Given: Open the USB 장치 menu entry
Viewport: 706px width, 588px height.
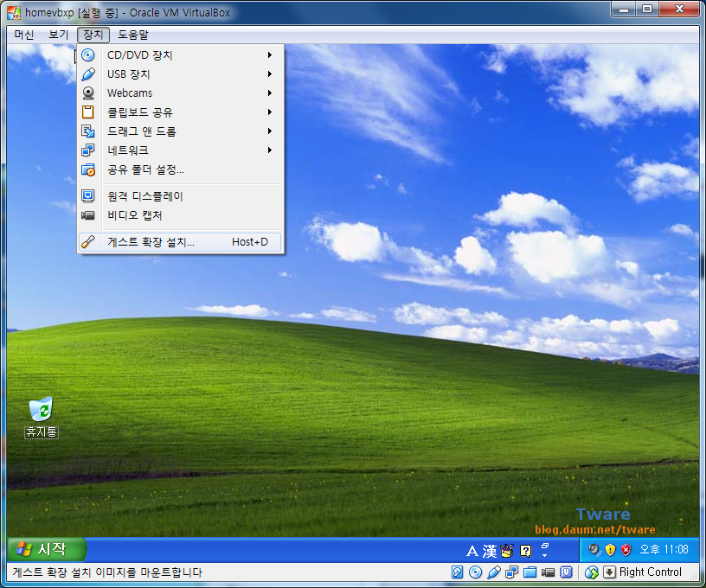Looking at the screenshot, I should (181, 74).
